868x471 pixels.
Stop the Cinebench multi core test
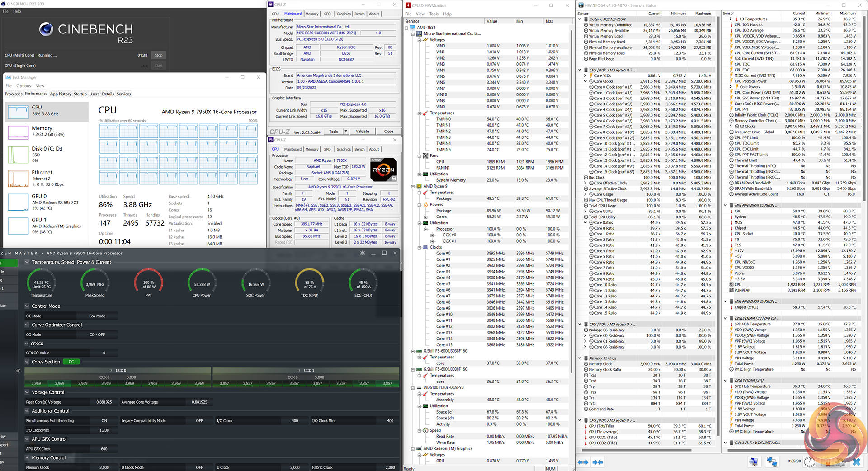click(158, 55)
